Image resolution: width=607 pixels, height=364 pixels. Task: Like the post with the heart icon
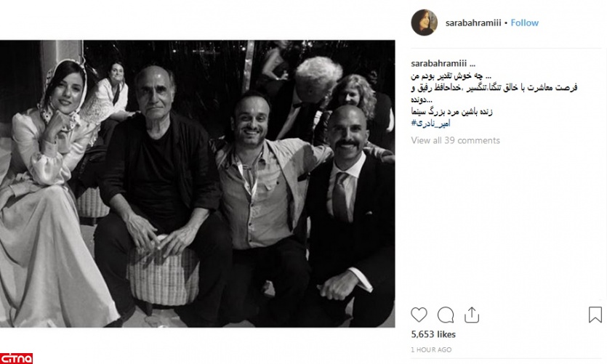(419, 315)
